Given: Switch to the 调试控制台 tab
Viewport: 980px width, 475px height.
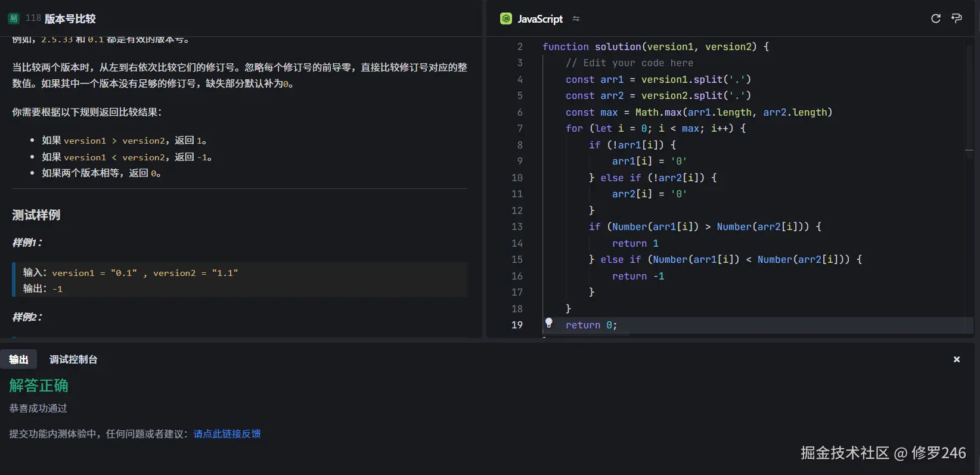Looking at the screenshot, I should click(x=73, y=359).
